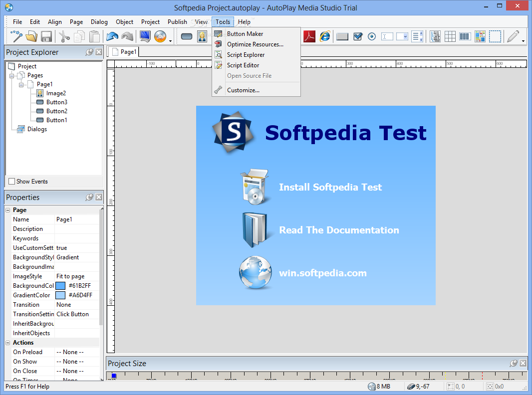Screen dimensions: 532x395
Task: Insert a PDF object with Acrobat icon
Action: tap(309, 36)
